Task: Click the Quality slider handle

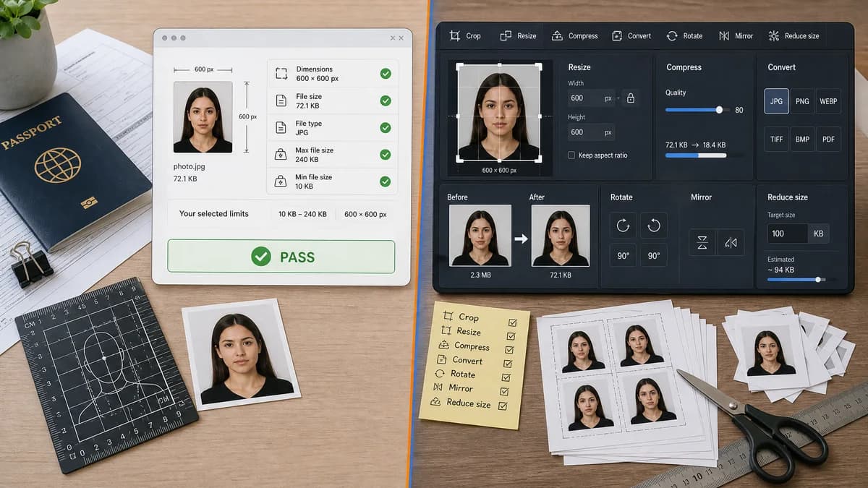Action: [719, 110]
